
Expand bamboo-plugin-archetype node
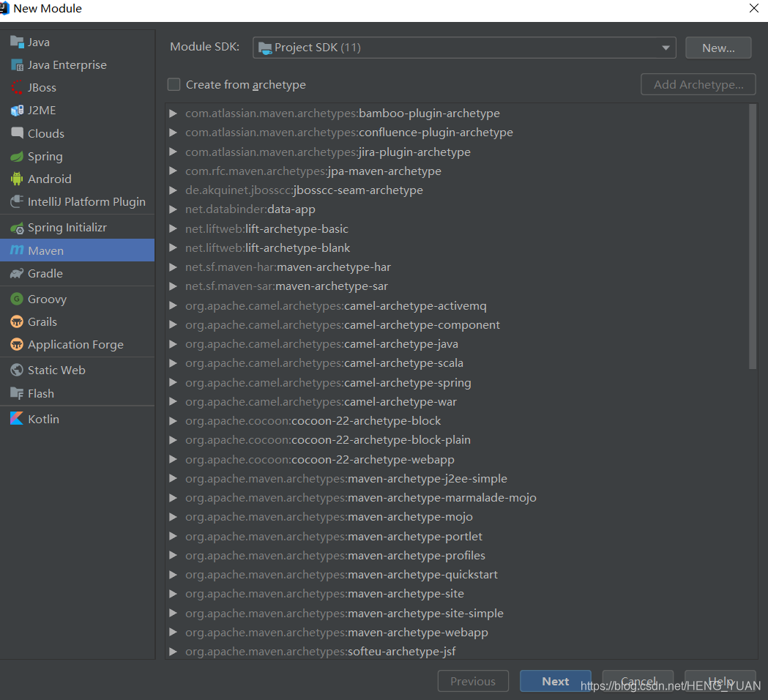[x=173, y=113]
